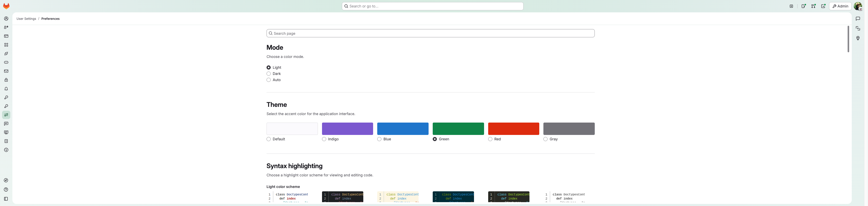Open the to-do list checkmark icon
The height and width of the screenshot is (206, 868).
823,6
